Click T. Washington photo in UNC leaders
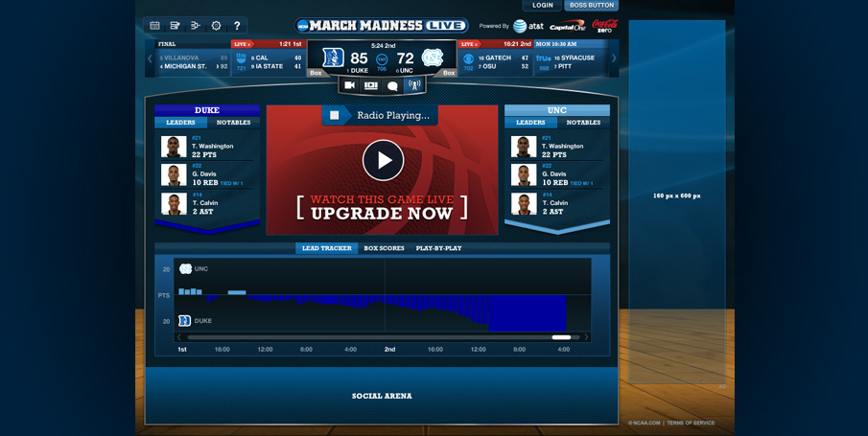 [524, 148]
